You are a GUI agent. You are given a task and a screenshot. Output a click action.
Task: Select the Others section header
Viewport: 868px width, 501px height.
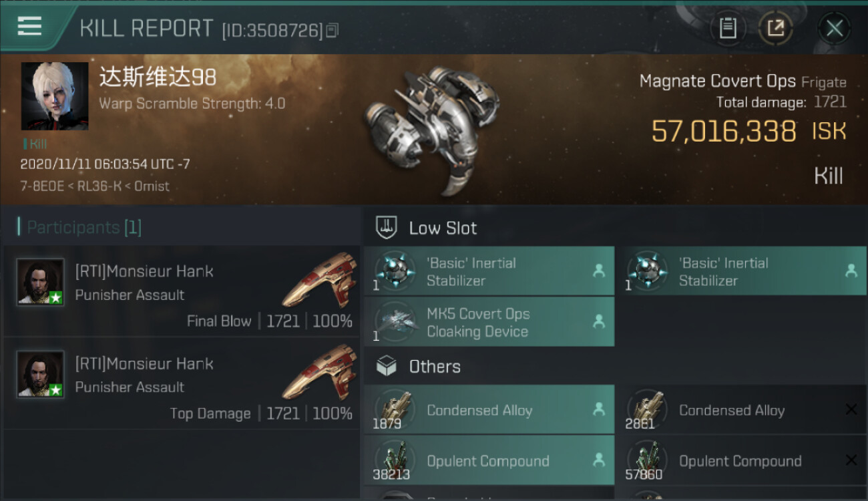[434, 367]
